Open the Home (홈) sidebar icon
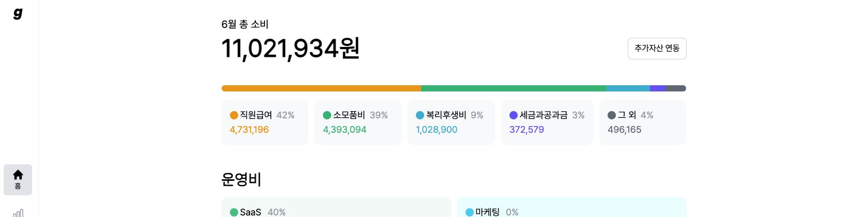 (x=18, y=180)
